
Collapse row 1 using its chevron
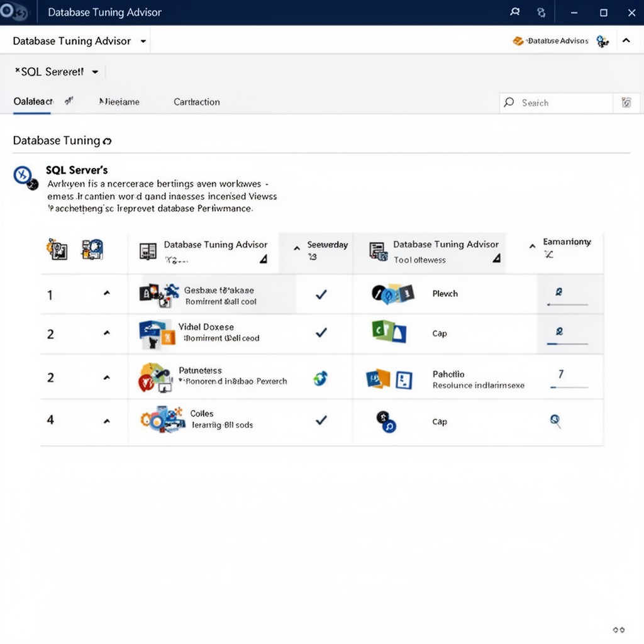click(107, 293)
